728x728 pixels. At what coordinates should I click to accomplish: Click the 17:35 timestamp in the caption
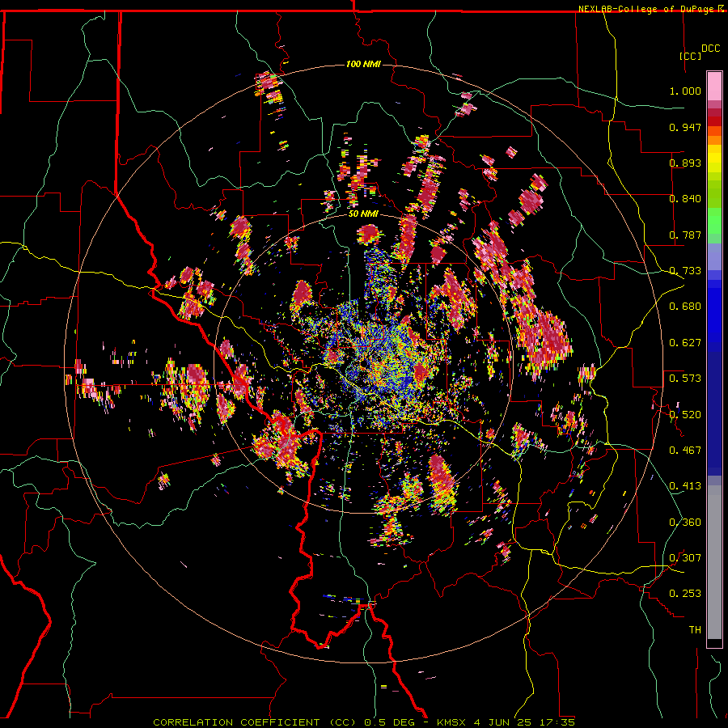click(x=557, y=722)
